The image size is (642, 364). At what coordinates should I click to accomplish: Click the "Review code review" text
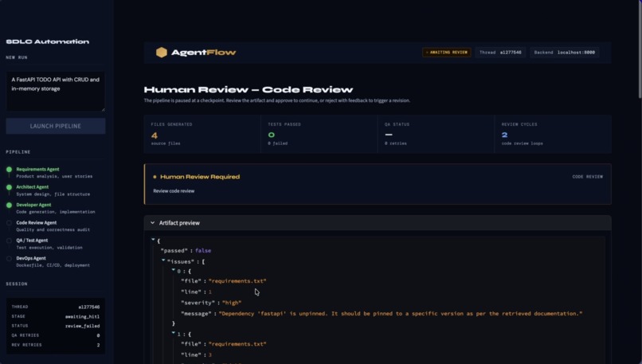click(x=174, y=191)
